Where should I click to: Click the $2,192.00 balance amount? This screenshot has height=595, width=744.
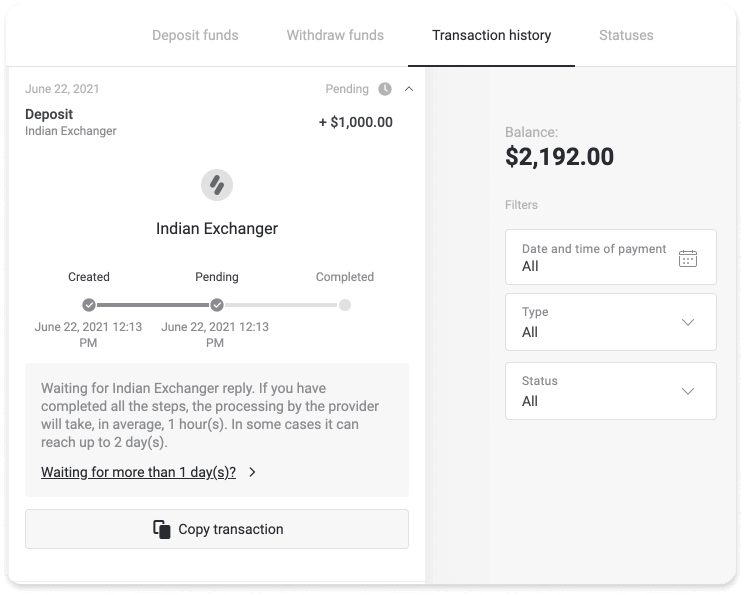click(559, 156)
